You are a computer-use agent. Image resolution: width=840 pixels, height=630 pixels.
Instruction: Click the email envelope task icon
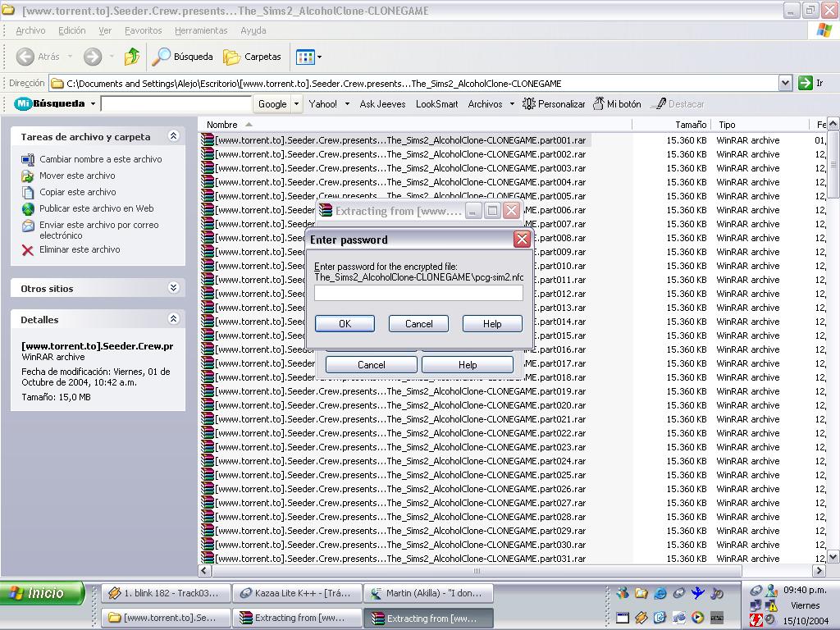click(28, 226)
